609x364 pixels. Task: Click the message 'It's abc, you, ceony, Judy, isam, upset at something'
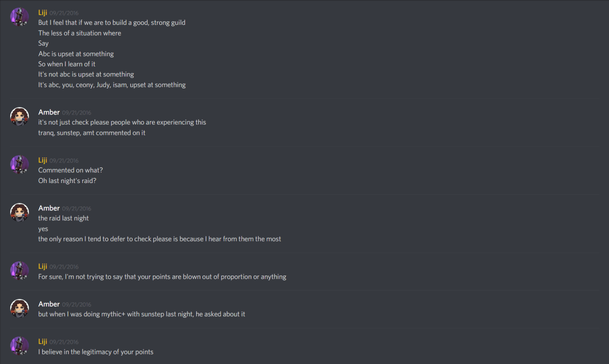click(x=111, y=84)
